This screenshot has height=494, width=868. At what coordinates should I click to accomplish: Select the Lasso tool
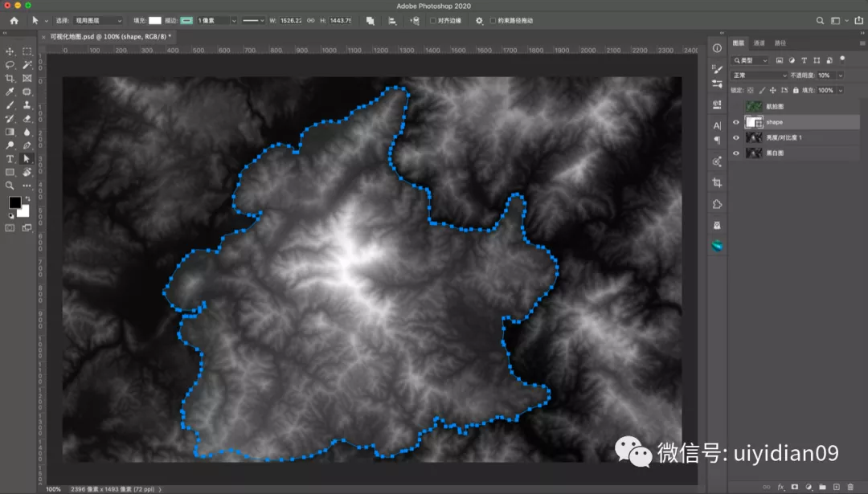[10, 65]
